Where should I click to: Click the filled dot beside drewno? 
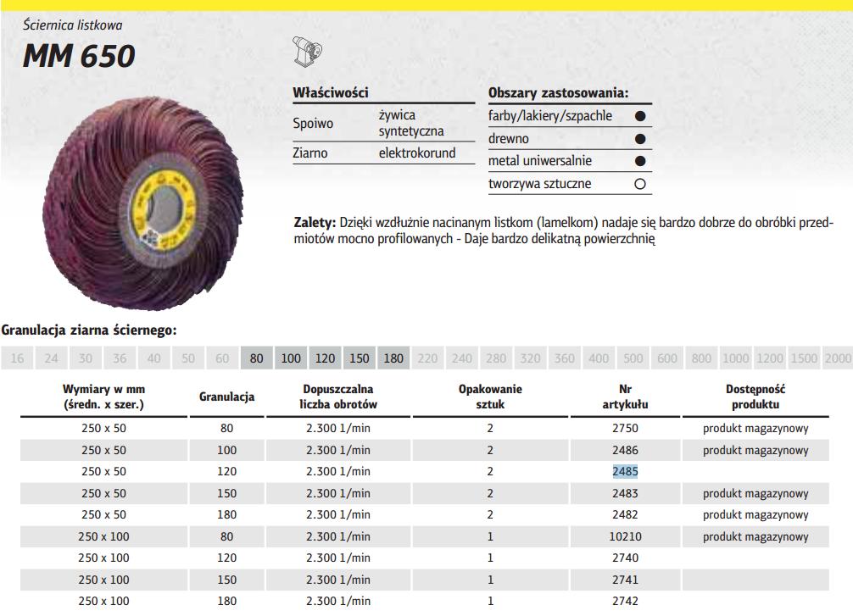(640, 139)
